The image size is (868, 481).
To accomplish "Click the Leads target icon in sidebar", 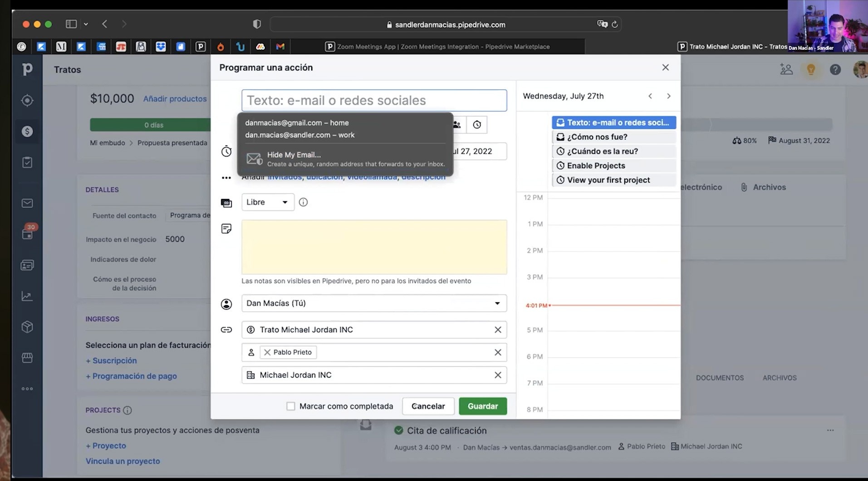I will click(x=27, y=101).
